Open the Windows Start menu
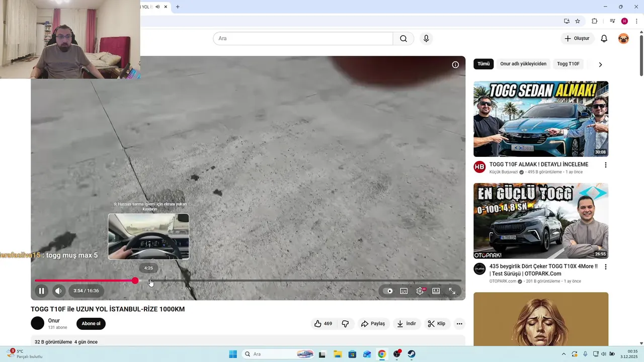 coord(233,354)
